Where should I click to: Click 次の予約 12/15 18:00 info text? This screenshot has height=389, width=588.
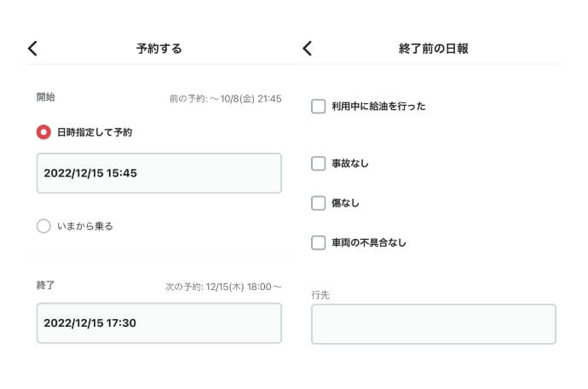point(223,287)
